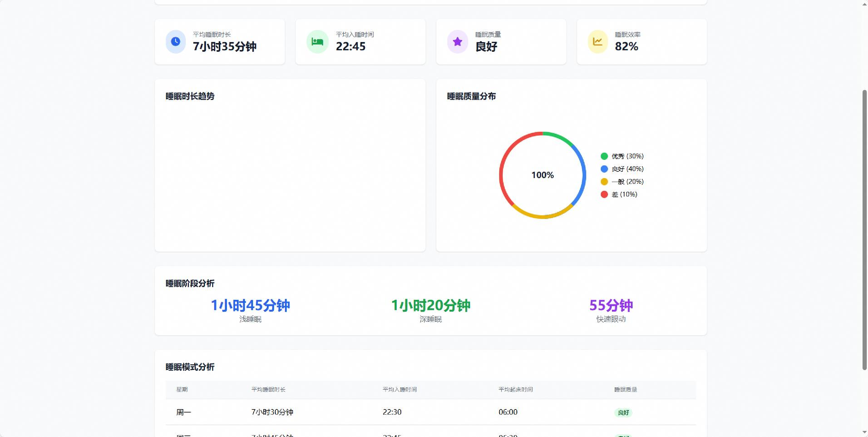Click the green 优秀 legend dot
868x437 pixels.
click(x=604, y=156)
